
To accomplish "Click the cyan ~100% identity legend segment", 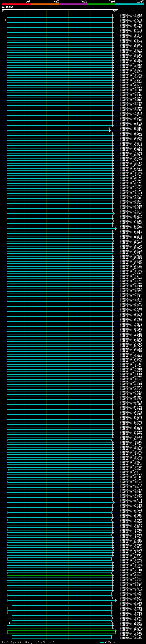I will pos(130,4).
